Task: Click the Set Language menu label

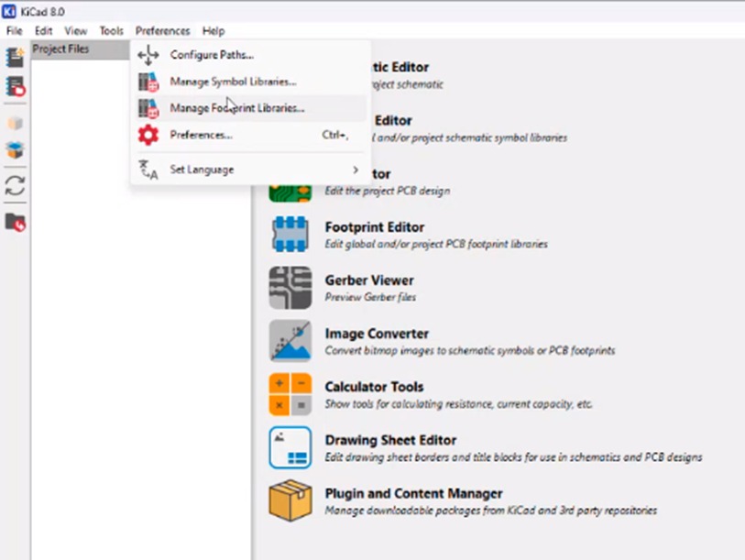Action: (x=202, y=170)
